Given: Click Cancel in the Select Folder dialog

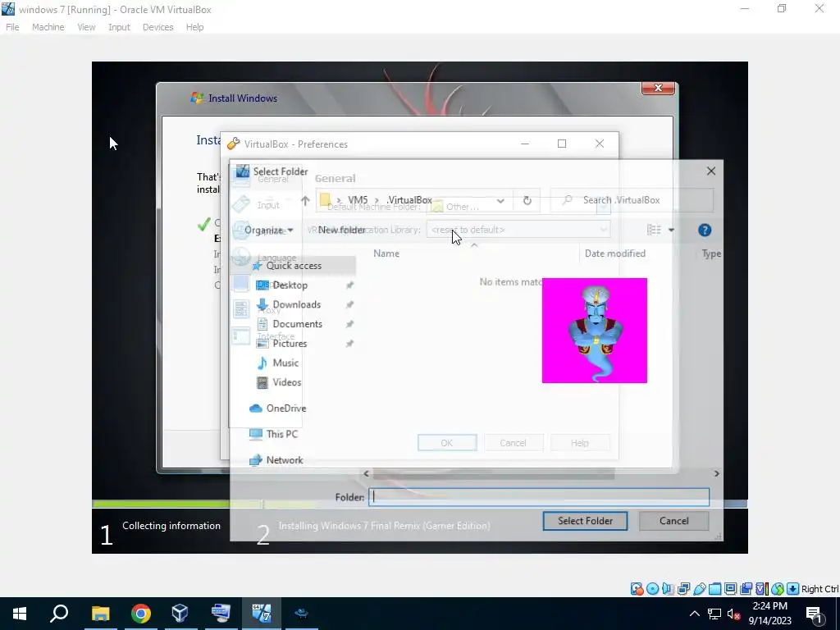Looking at the screenshot, I should pos(674,521).
